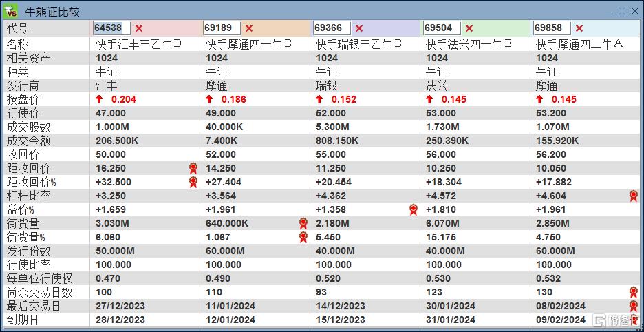Click the 每单位行使权 row label
This screenshot has height=332, width=644.
(40, 278)
